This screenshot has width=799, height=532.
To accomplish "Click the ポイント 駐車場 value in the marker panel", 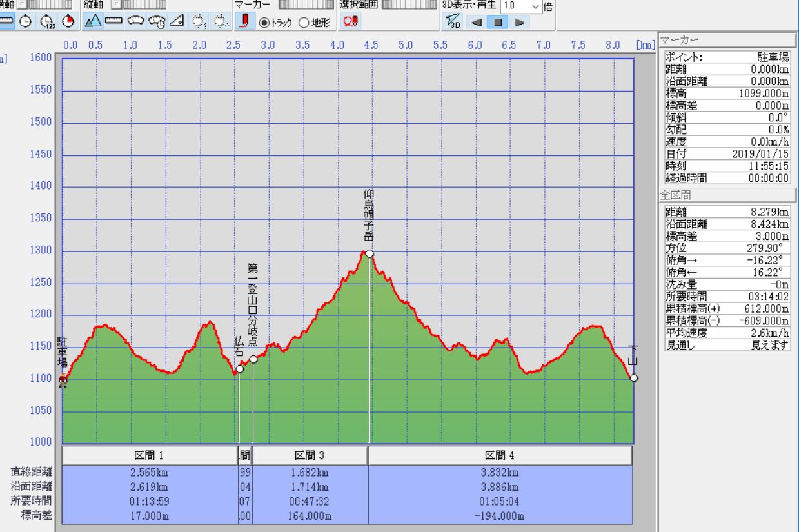I will 774,57.
